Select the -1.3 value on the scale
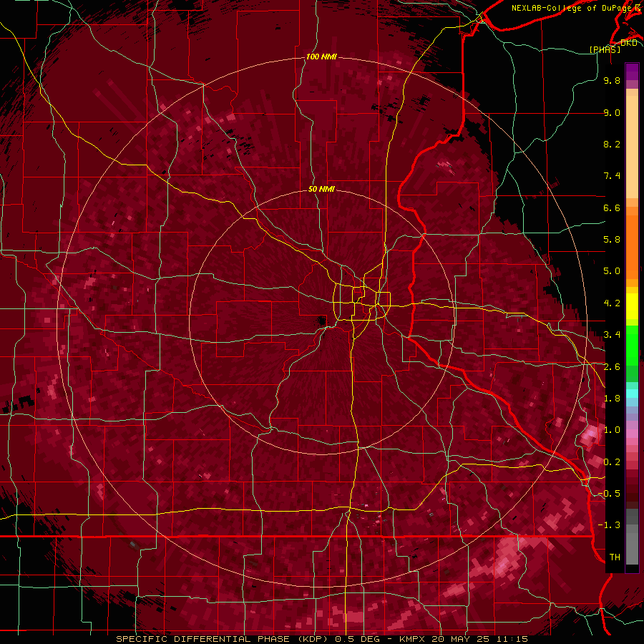The width and height of the screenshot is (644, 644). coord(610,525)
